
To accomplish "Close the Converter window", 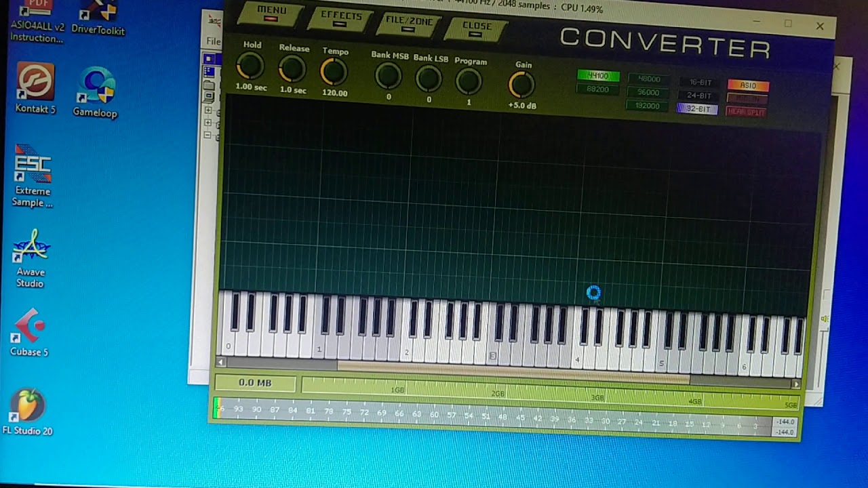I will 820,26.
